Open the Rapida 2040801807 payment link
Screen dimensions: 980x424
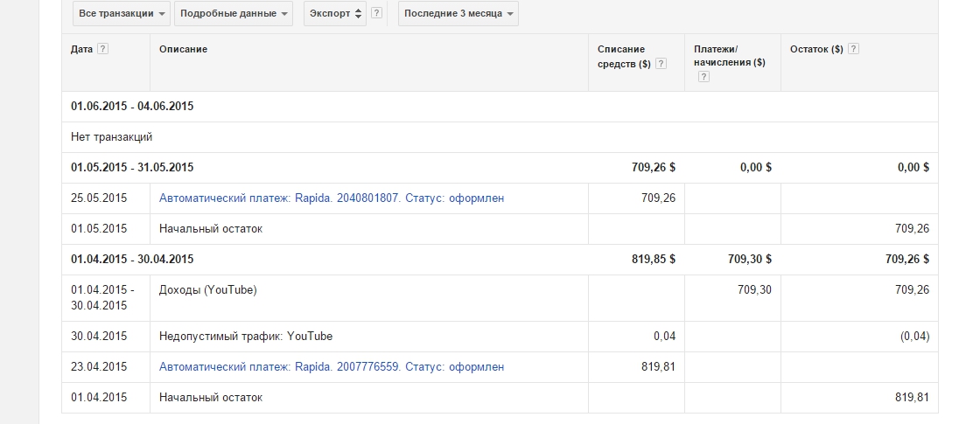(x=331, y=198)
